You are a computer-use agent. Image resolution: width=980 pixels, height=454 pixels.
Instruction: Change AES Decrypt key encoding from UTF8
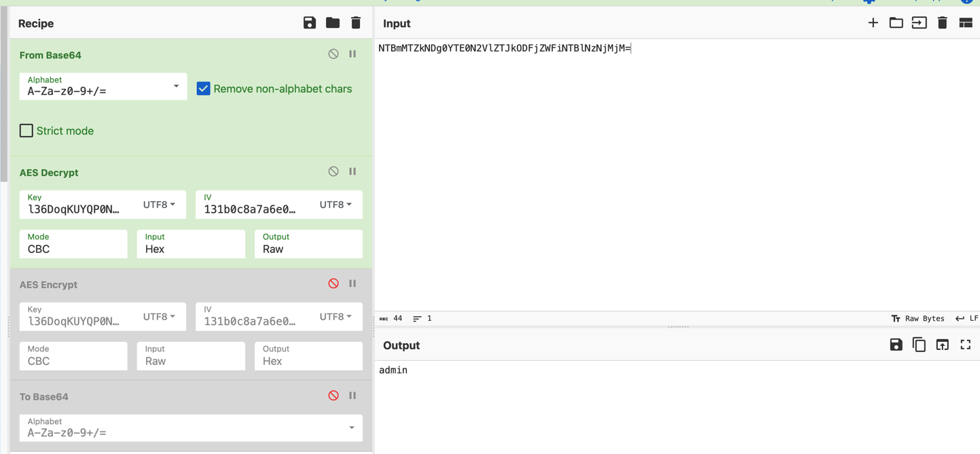click(159, 205)
